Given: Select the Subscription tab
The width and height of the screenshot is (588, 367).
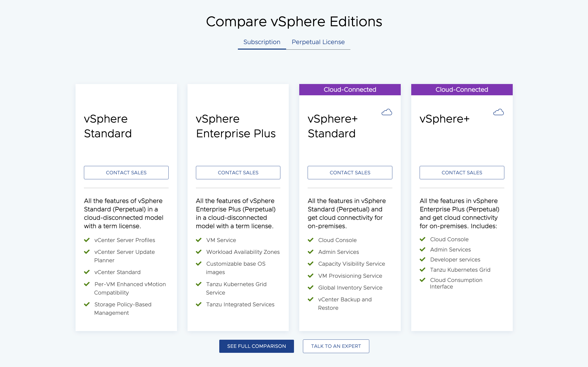Looking at the screenshot, I should click(x=262, y=42).
